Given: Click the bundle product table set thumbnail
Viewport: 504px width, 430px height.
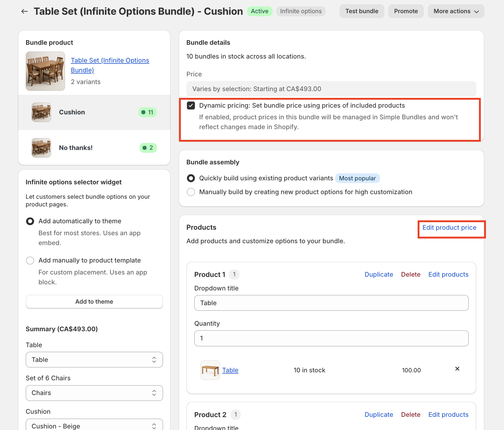Looking at the screenshot, I should coord(45,71).
